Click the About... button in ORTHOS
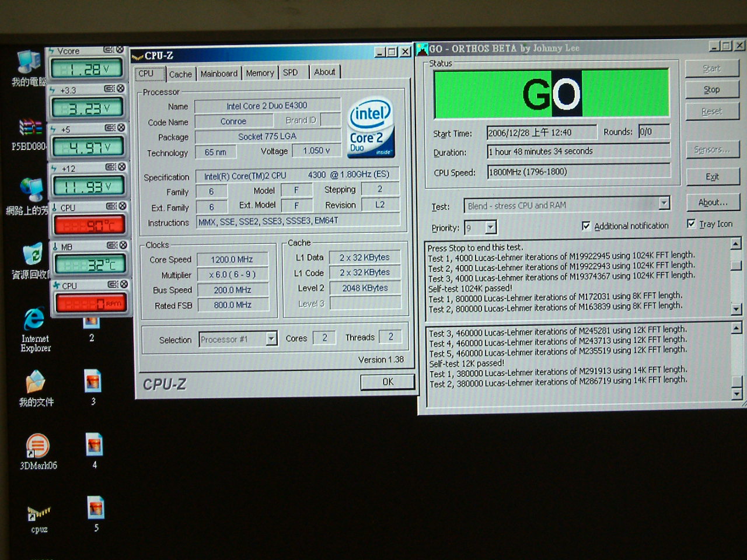 (713, 202)
